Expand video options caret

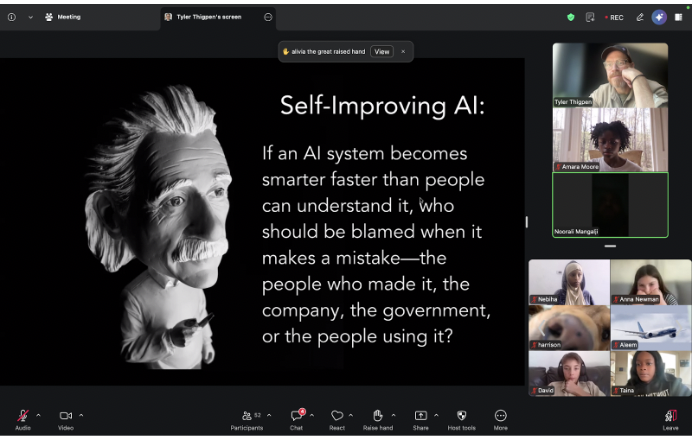[x=81, y=415]
